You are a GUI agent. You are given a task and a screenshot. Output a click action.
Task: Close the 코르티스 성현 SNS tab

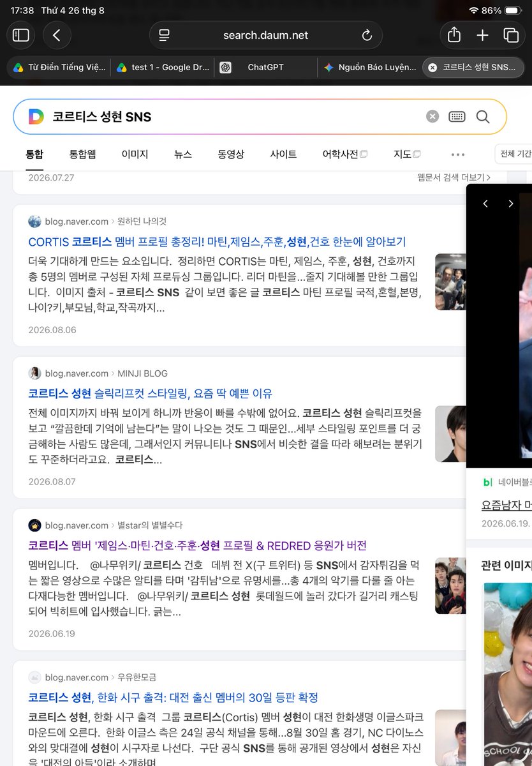pyautogui.click(x=432, y=67)
